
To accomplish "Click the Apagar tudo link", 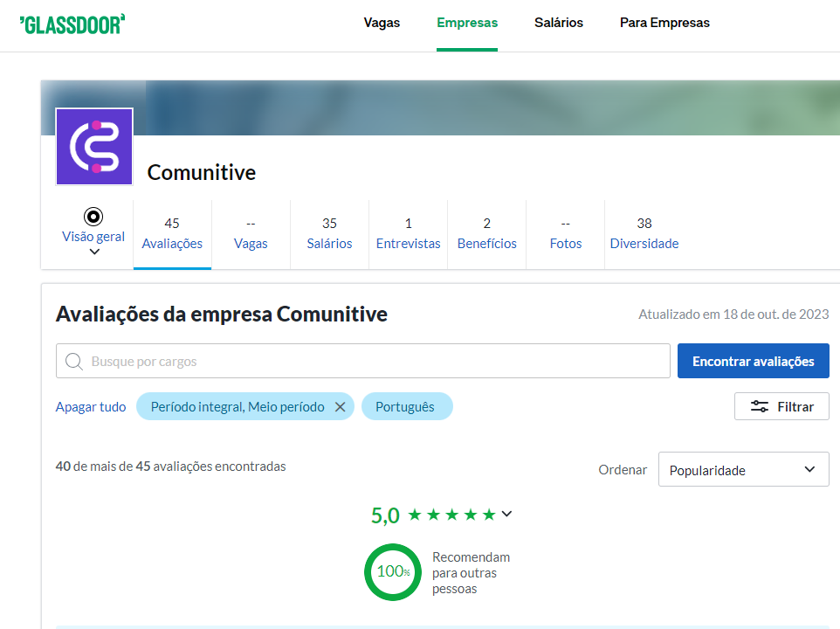I will 91,407.
